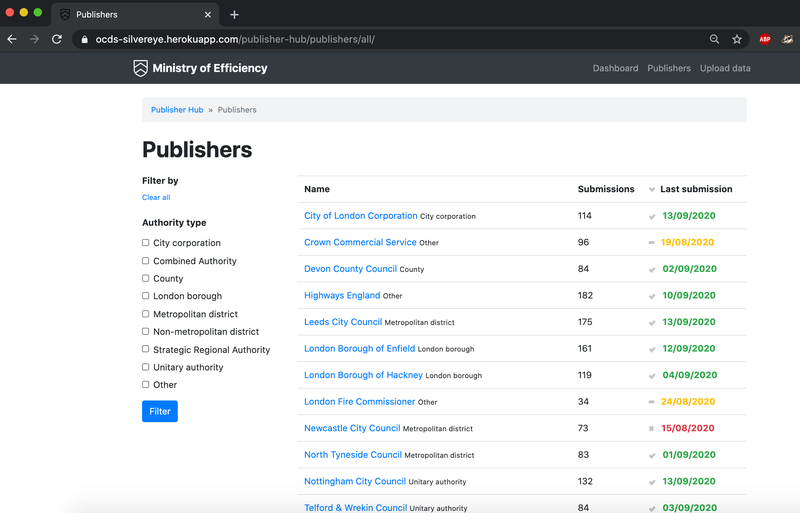Tick the Non-metropolitan district checkbox
This screenshot has height=513, width=800.
tap(145, 331)
